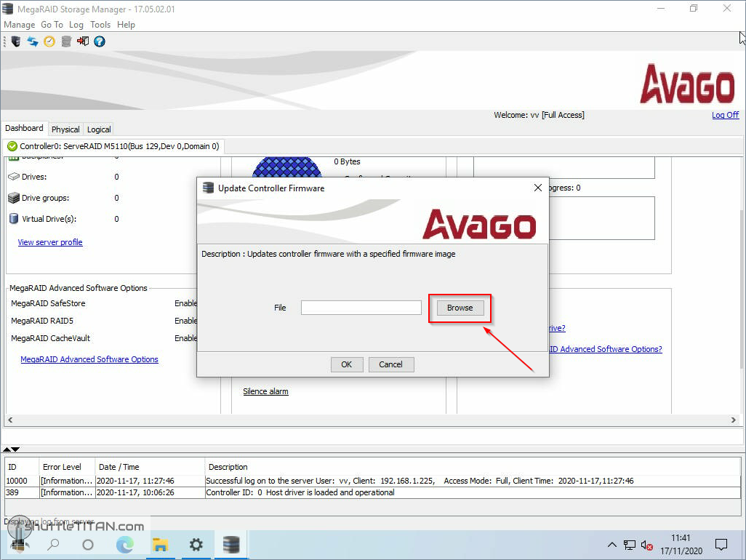Click the Log Off link
The image size is (746, 560).
tap(725, 115)
